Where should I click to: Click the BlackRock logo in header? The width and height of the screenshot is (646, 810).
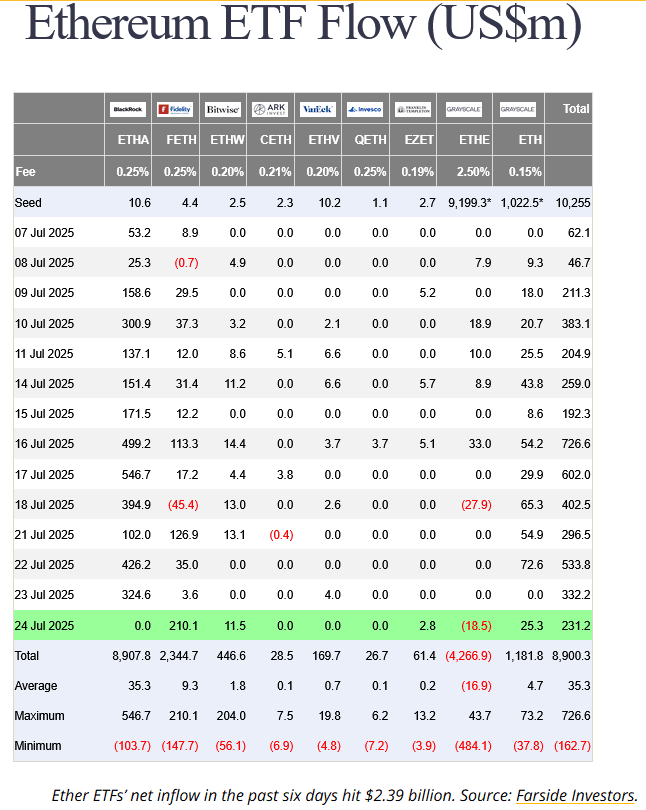pyautogui.click(x=128, y=109)
